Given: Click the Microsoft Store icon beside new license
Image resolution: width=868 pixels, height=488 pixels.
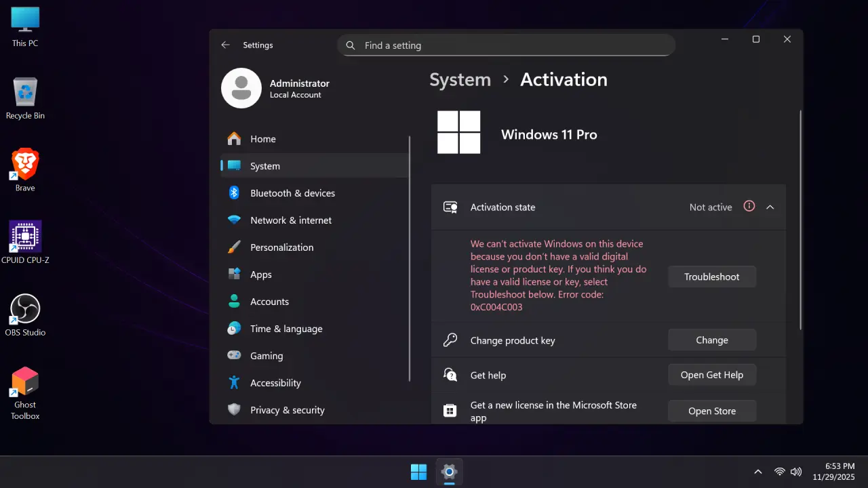Looking at the screenshot, I should coord(450,411).
